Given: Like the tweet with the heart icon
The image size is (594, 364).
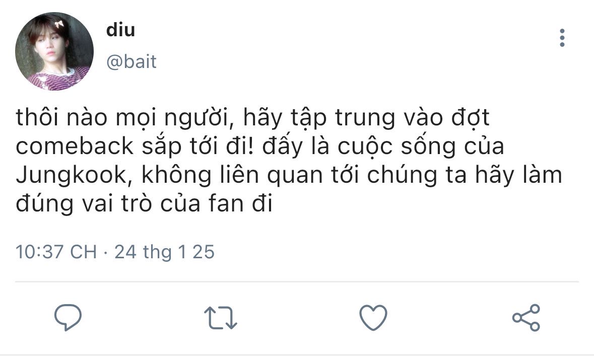Looking at the screenshot, I should (x=373, y=318).
